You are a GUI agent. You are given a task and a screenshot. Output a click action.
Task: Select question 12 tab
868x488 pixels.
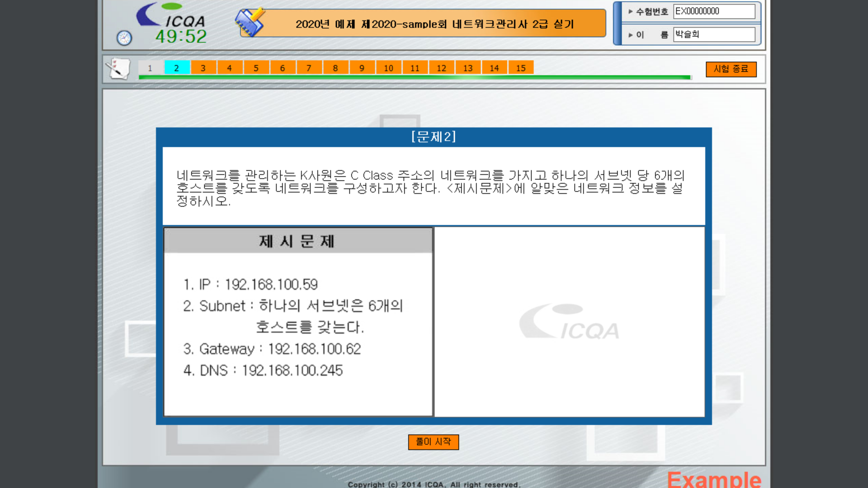click(441, 68)
